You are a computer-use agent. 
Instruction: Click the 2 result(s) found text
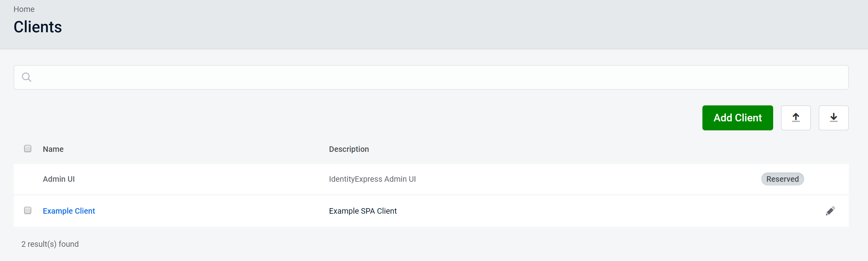50,244
